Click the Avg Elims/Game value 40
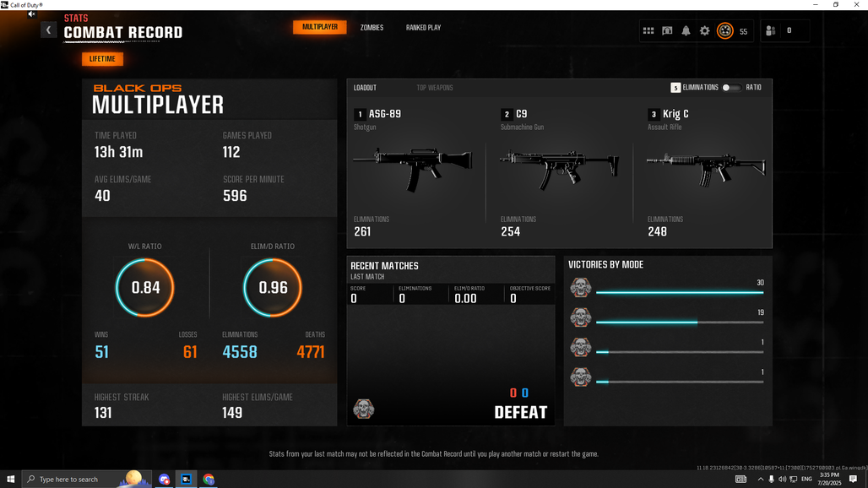This screenshot has width=868, height=488. pos(102,196)
